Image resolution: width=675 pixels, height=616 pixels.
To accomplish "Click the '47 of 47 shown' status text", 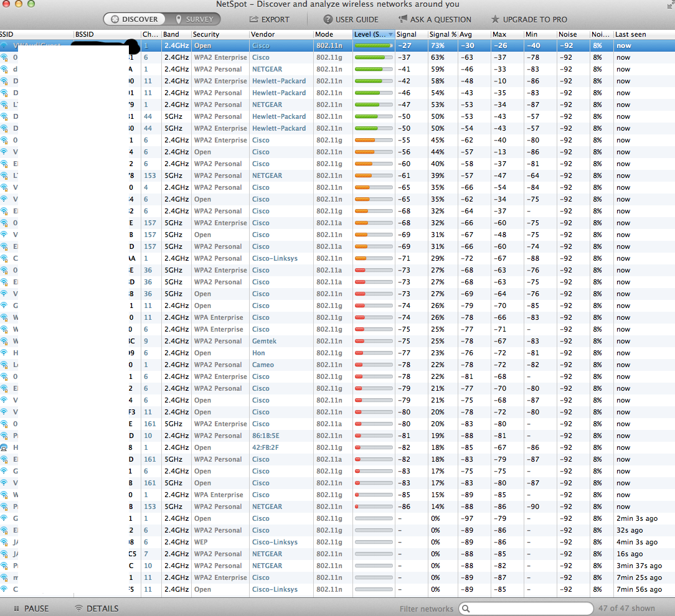I will click(626, 609).
